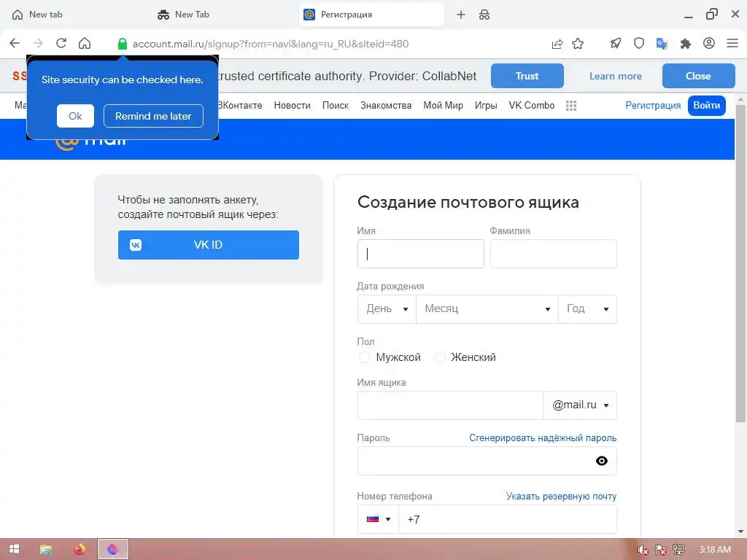Click the active browser taskbar icon

point(113,550)
